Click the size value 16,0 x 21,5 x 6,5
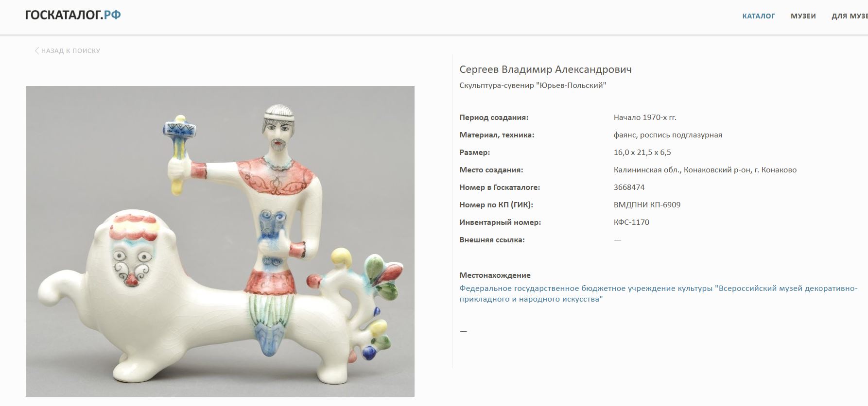Screen dimensions: 868x406 [x=642, y=152]
